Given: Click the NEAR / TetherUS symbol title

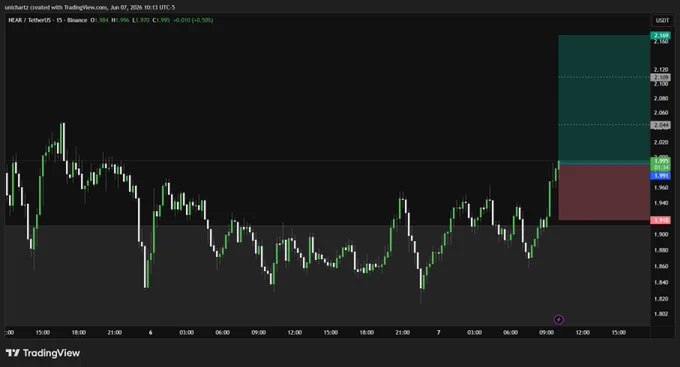Looking at the screenshot, I should [30, 20].
